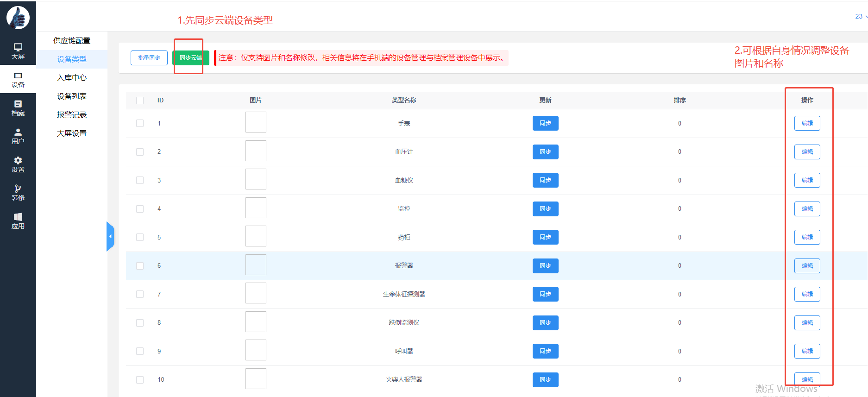Click the image thumbnail for 手表
868x397 pixels.
[x=256, y=122]
